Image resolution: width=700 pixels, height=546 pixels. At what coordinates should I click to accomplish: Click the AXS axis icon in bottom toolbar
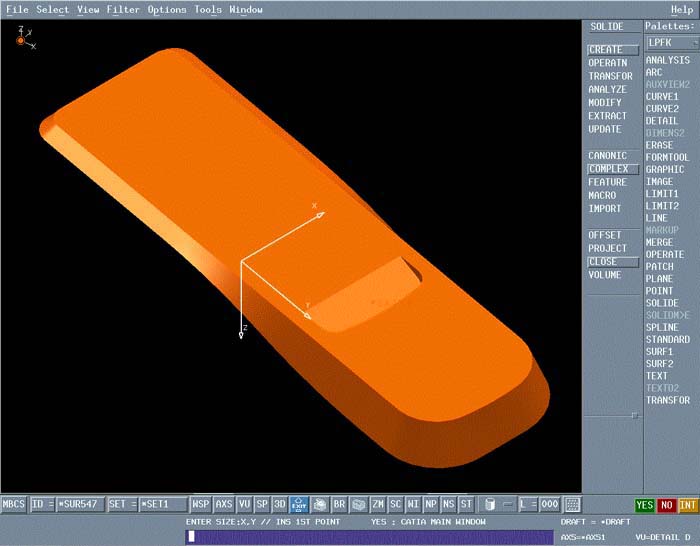[x=224, y=505]
